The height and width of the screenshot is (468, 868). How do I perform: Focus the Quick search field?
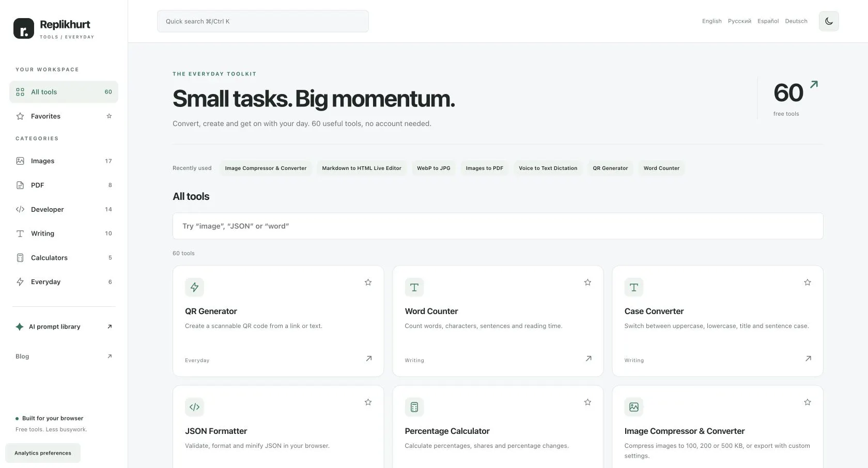coord(263,21)
